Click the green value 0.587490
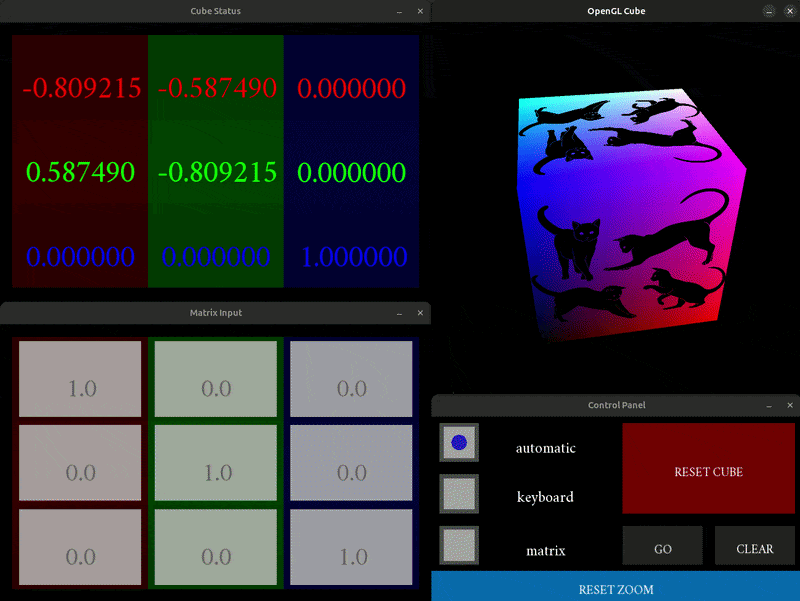 80,172
